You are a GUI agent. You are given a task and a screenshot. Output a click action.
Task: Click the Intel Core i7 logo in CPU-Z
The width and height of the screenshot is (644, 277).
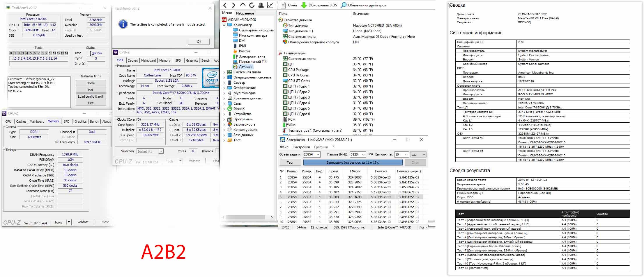[x=211, y=78]
